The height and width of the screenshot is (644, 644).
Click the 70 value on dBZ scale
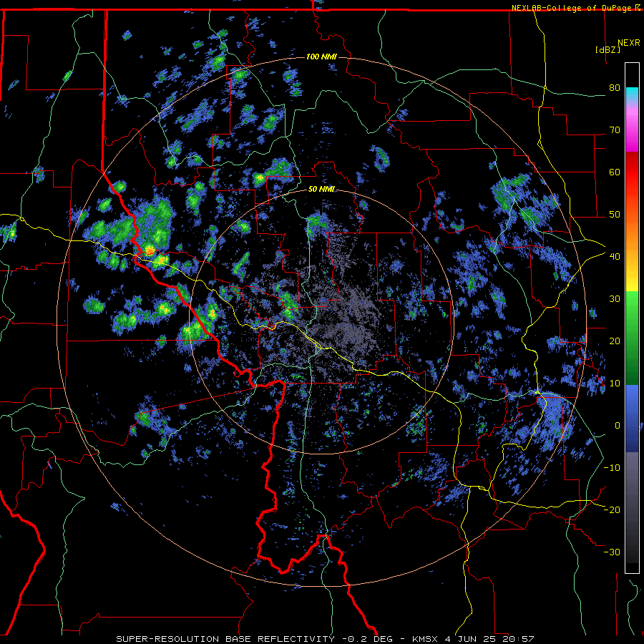[615, 130]
